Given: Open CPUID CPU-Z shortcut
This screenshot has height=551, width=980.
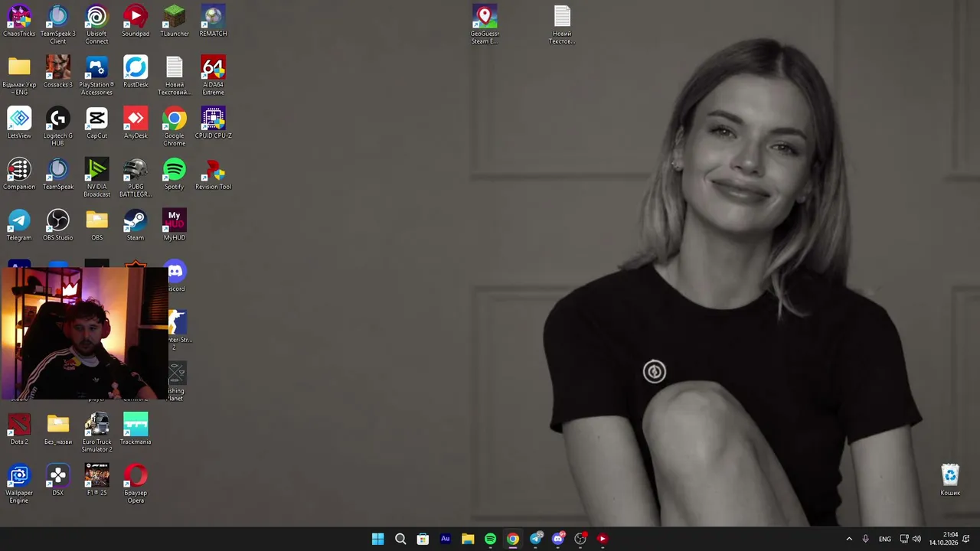Looking at the screenshot, I should (x=213, y=123).
